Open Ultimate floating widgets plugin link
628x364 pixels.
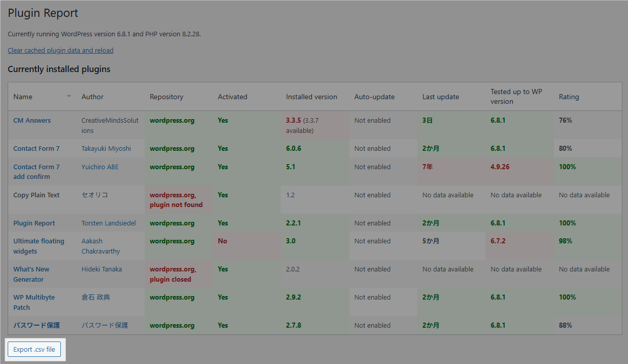(39, 246)
